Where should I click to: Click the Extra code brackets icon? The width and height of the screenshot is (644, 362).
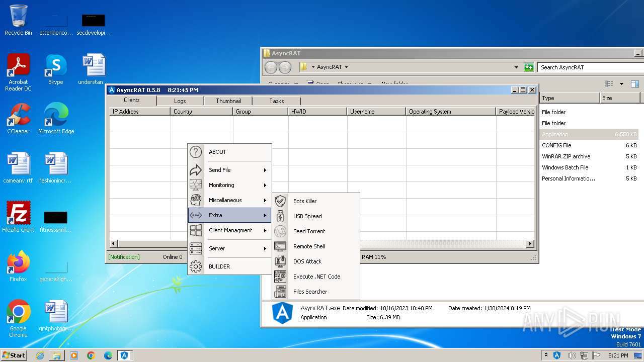[196, 215]
